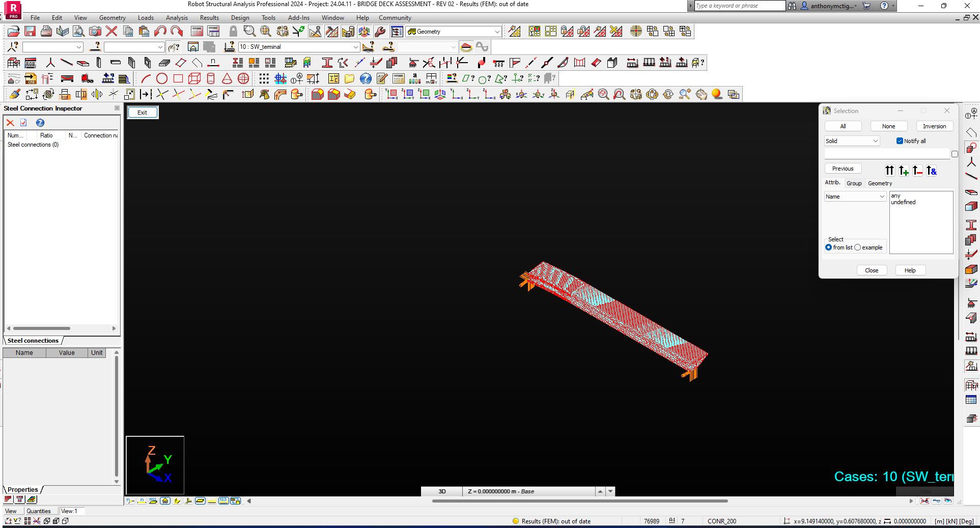Enable the Notify all checkbox
Image resolution: width=980 pixels, height=528 pixels.
(900, 141)
